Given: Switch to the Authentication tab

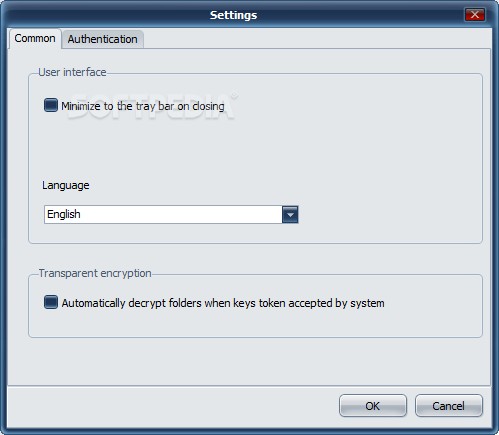Looking at the screenshot, I should [103, 39].
